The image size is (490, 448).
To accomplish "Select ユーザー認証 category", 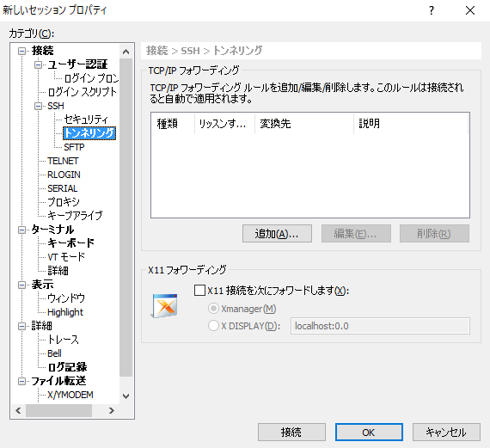I will click(x=77, y=64).
